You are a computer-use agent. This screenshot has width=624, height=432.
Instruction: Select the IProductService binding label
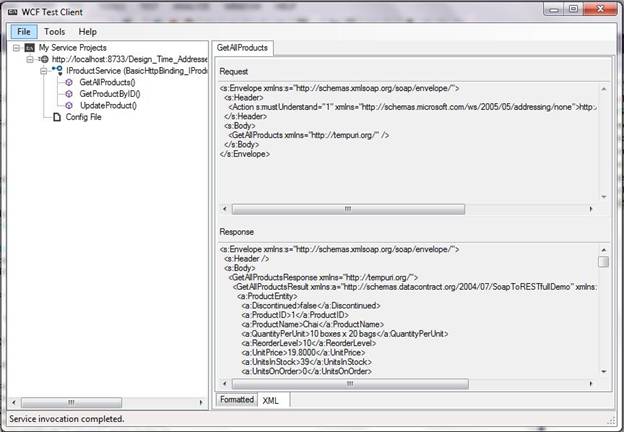click(136, 71)
